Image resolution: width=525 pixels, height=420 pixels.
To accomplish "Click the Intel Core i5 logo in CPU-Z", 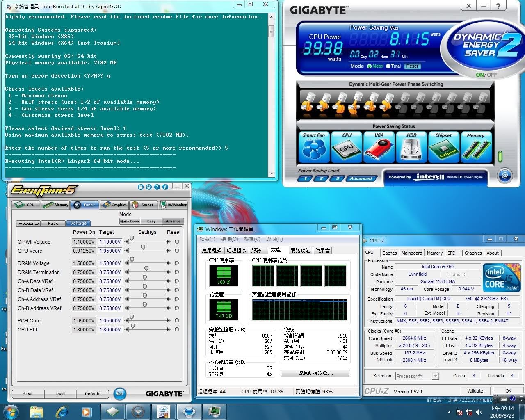I will [x=502, y=278].
